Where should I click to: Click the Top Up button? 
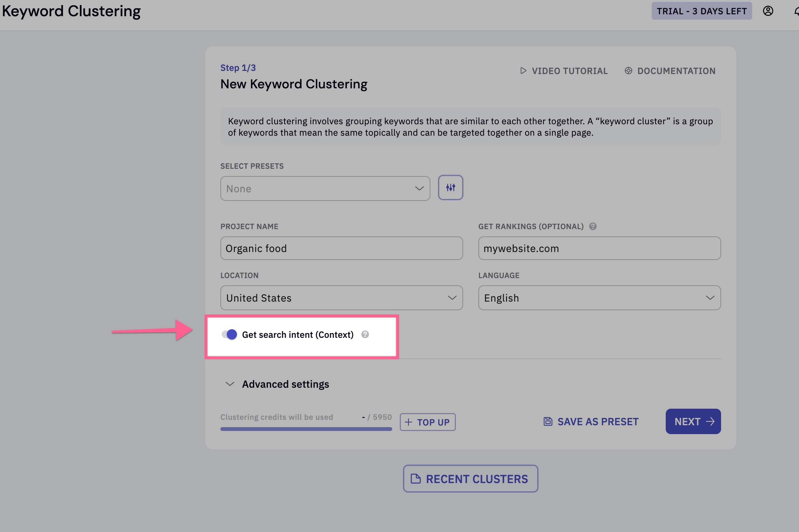tap(427, 422)
